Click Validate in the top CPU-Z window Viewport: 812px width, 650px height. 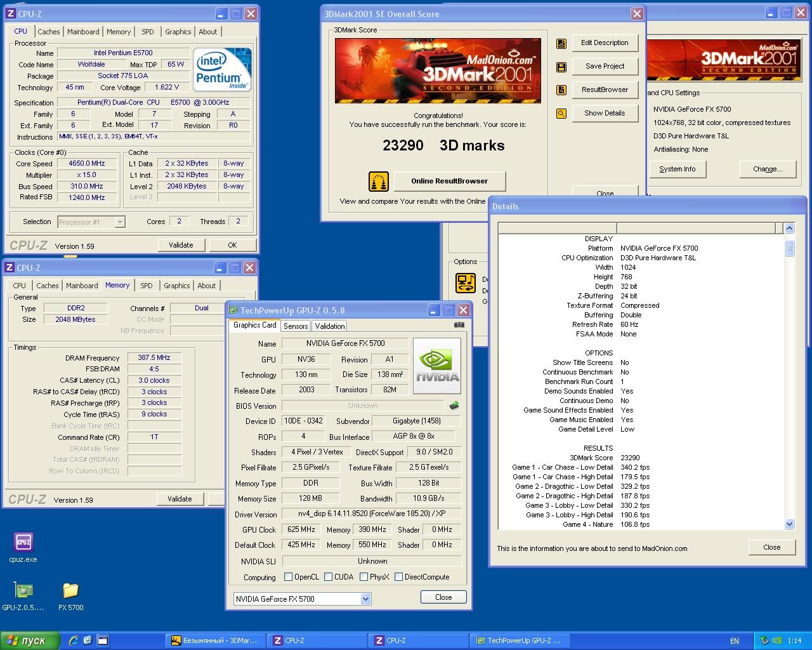181,245
